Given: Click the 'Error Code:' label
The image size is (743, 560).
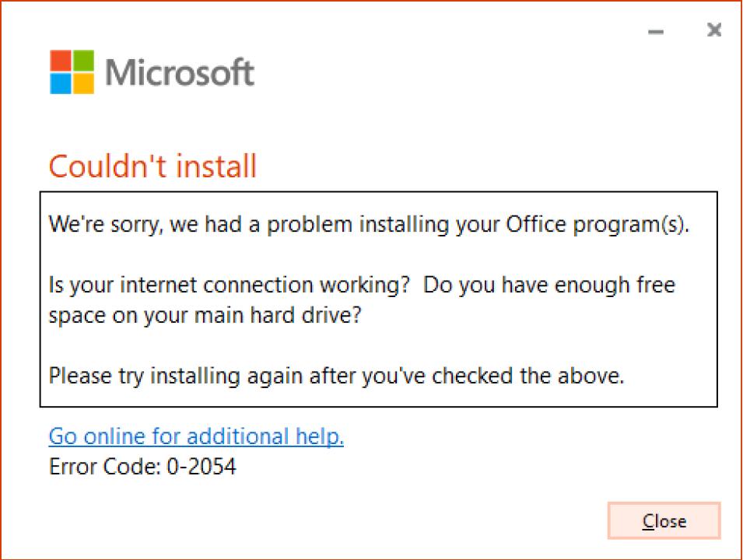Looking at the screenshot, I should coord(104,467).
